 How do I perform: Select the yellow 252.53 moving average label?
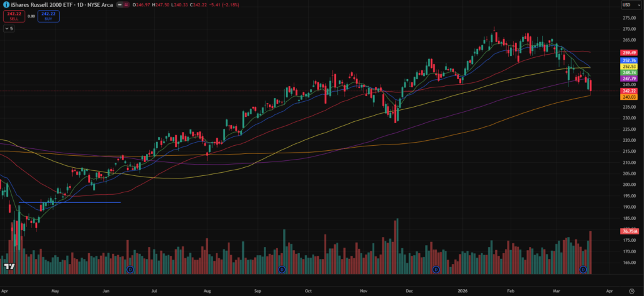[629, 67]
